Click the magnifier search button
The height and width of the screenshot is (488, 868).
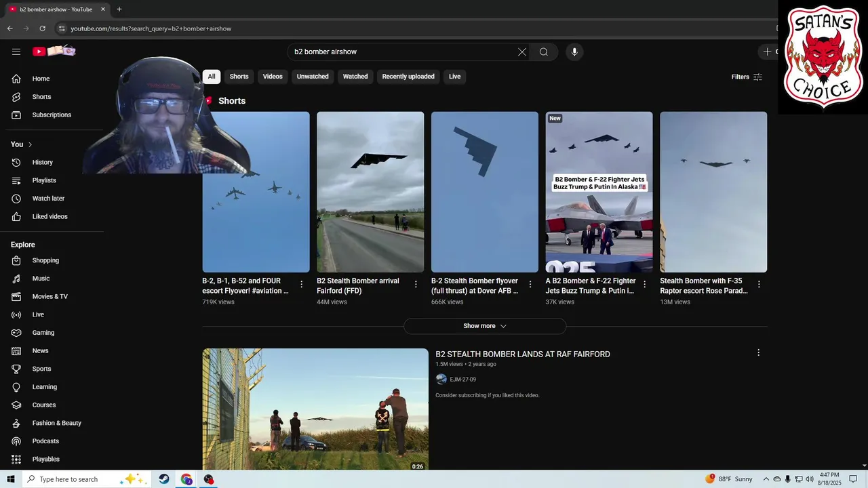pos(544,52)
